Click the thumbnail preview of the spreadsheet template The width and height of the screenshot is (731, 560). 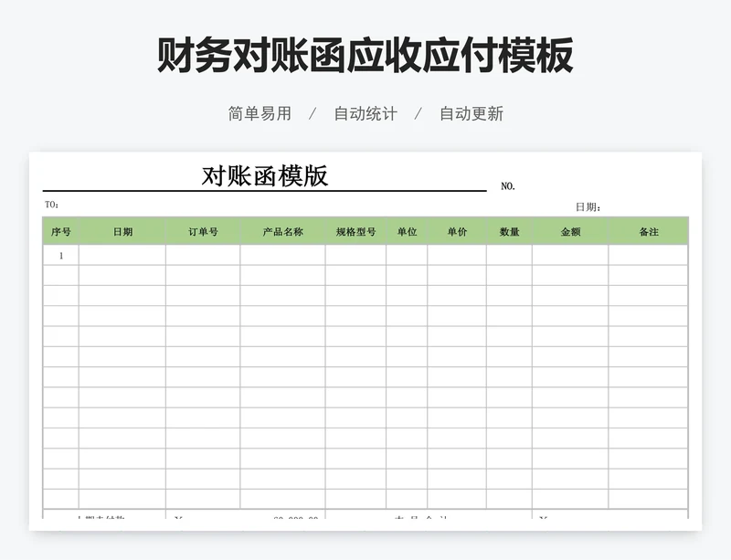pos(365,341)
